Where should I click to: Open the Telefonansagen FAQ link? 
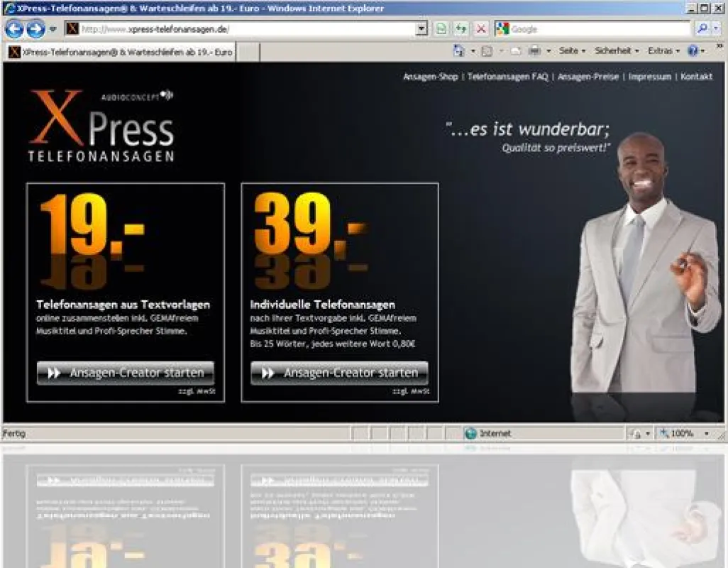[507, 77]
